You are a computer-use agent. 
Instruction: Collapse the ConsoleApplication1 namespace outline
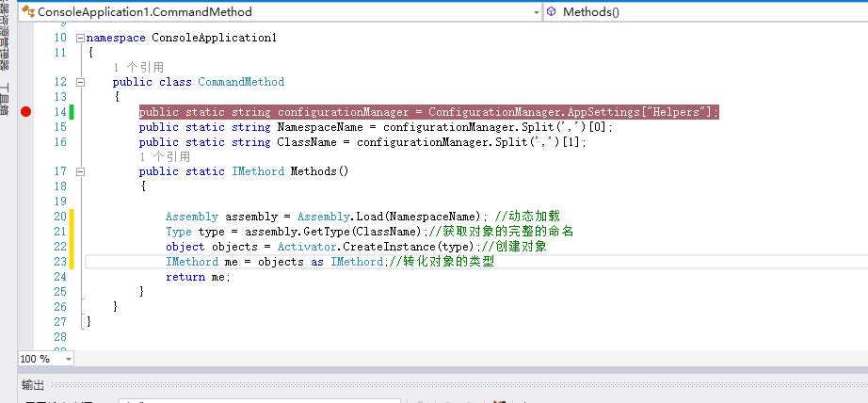(80, 39)
